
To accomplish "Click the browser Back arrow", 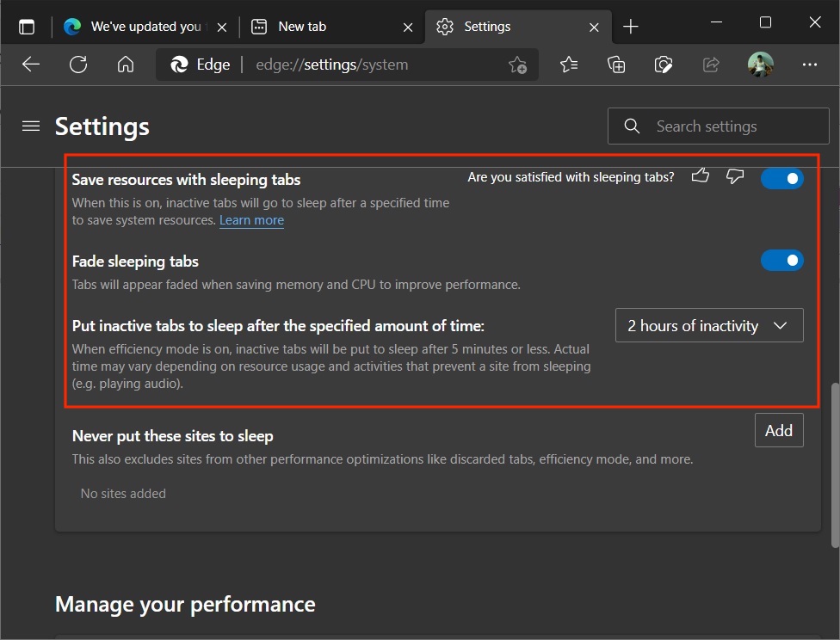I will pos(31,65).
